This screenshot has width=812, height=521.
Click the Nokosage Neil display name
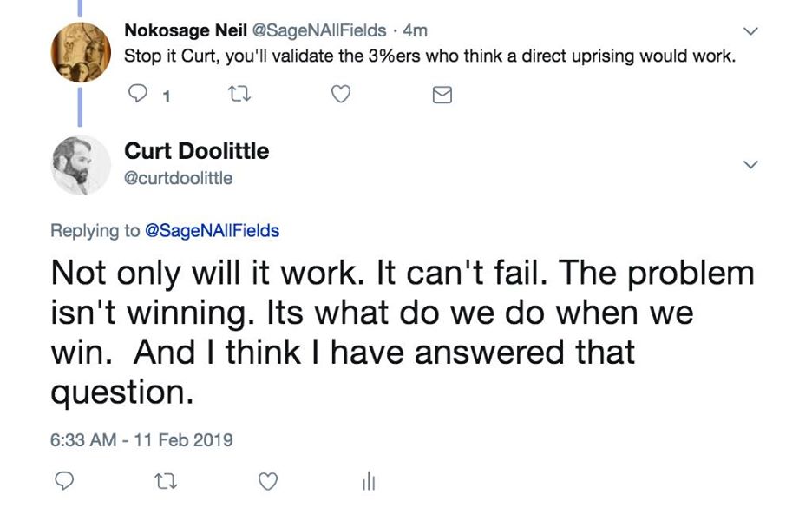click(x=186, y=30)
